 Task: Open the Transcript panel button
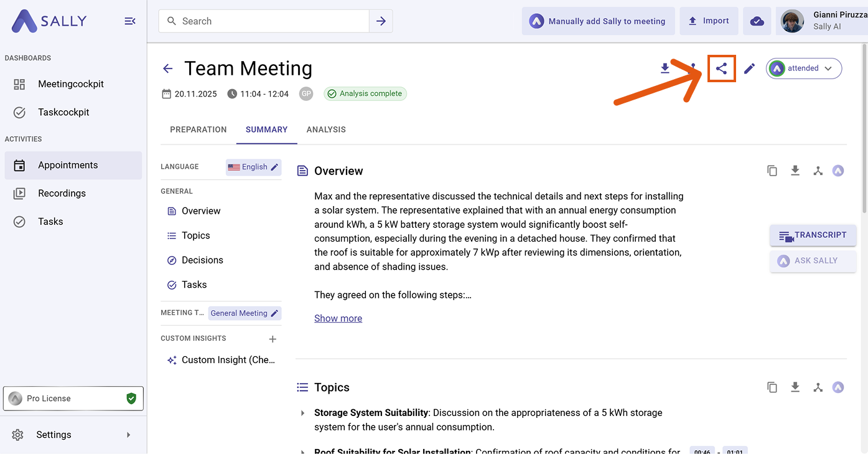[x=813, y=235]
